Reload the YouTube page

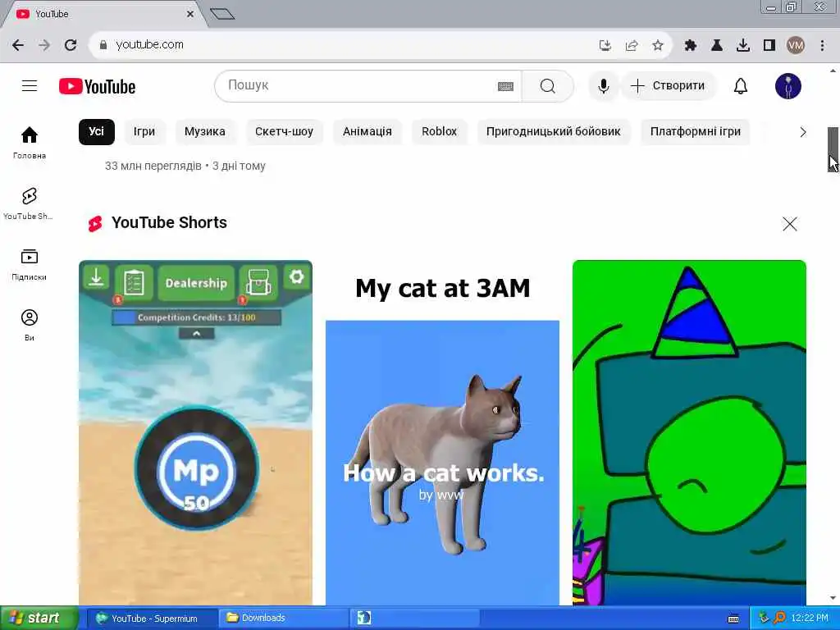pyautogui.click(x=71, y=45)
